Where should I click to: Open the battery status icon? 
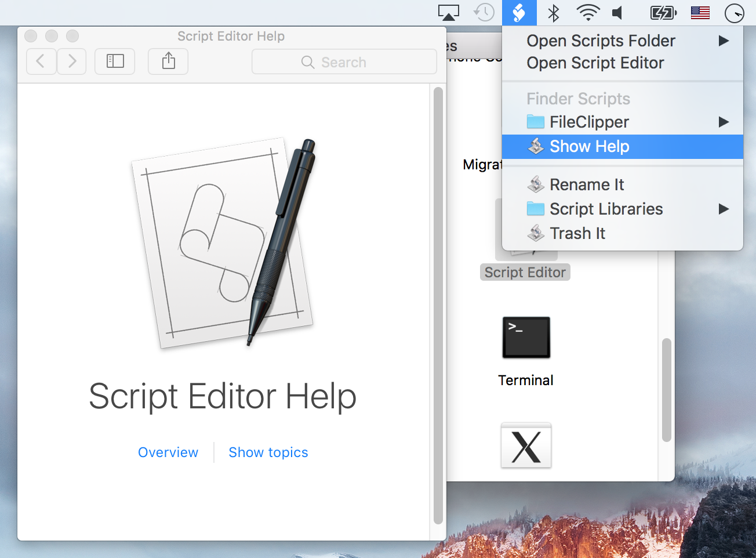(x=663, y=12)
